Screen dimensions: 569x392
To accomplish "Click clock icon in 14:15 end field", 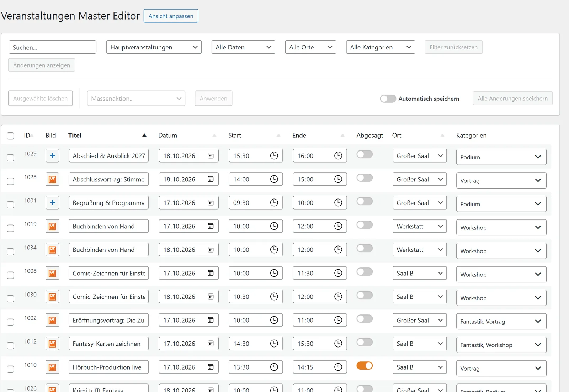I will point(338,367).
